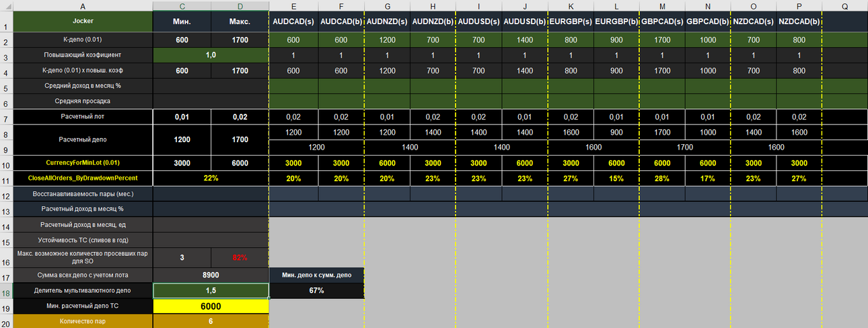Screen dimensions: 868x328
Task: Click Восстанавливаемость пары (мес.) label
Action: pos(83,194)
